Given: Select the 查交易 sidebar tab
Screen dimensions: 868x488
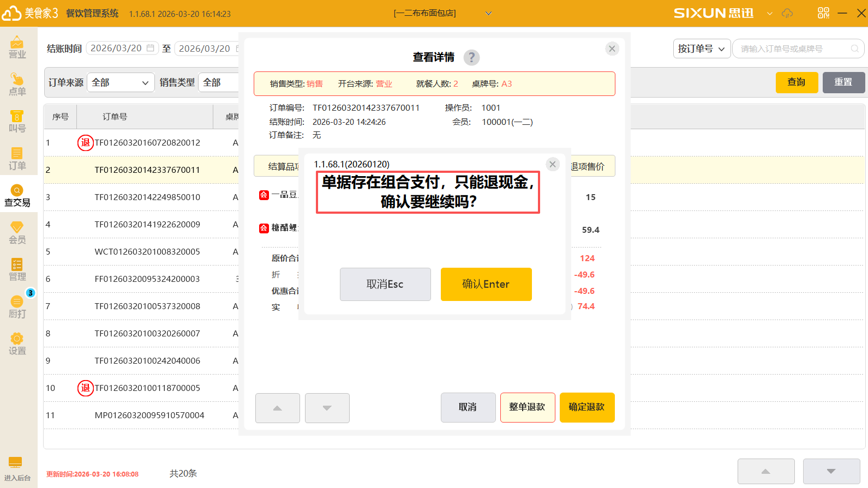Looking at the screenshot, I should tap(17, 195).
